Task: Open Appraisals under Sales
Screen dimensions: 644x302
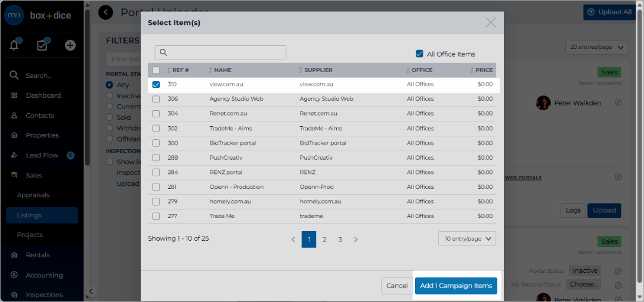Action: coord(33,195)
